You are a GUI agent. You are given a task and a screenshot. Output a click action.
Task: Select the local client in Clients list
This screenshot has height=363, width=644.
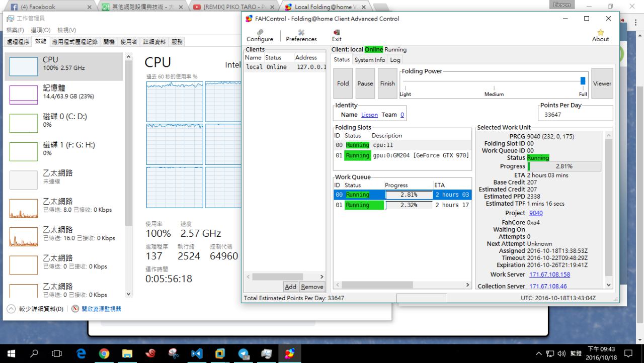pyautogui.click(x=285, y=67)
